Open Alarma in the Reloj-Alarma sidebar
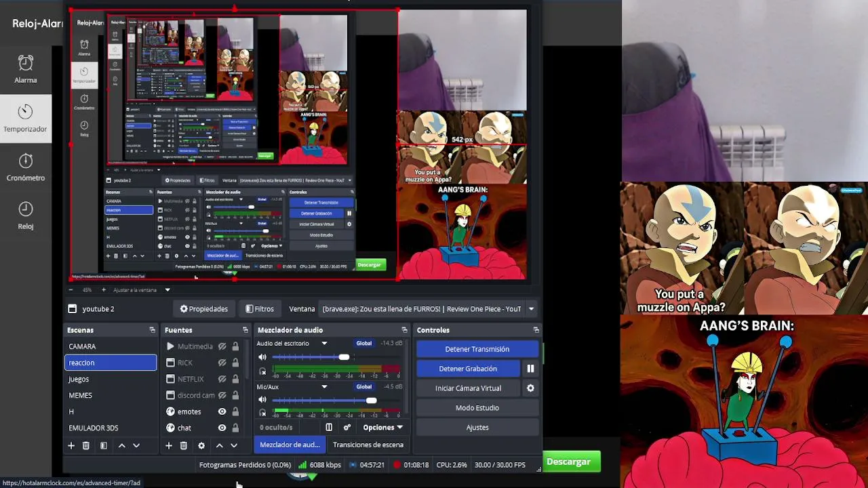The width and height of the screenshot is (868, 488). pos(26,69)
